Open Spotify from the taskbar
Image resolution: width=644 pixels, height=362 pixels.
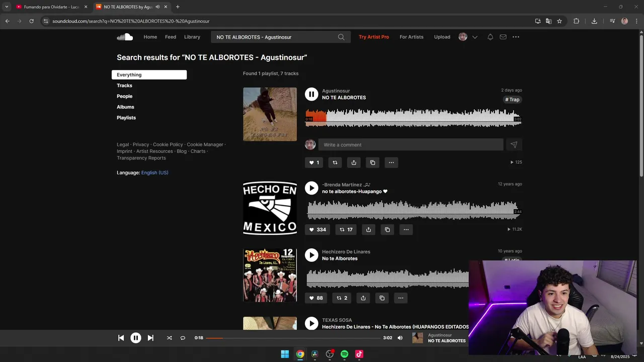click(344, 354)
